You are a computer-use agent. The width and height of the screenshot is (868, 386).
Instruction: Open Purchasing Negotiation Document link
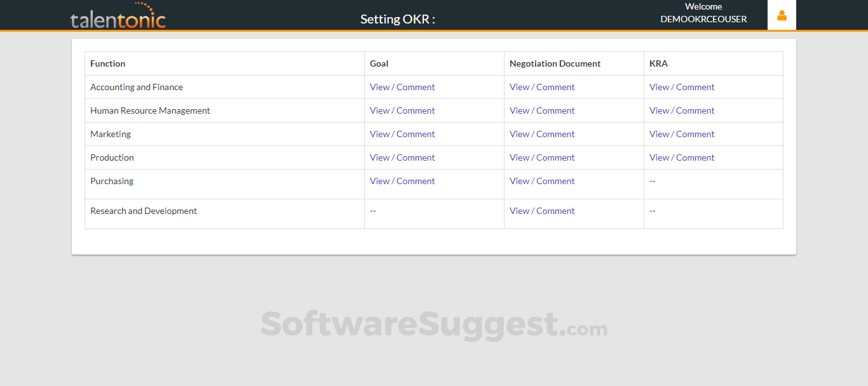pyautogui.click(x=542, y=181)
